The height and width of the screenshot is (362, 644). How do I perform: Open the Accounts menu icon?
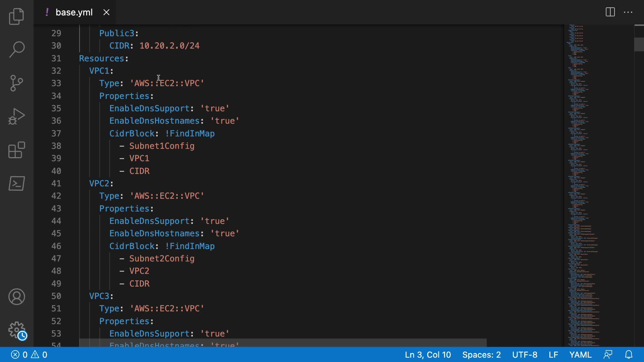[x=16, y=297]
